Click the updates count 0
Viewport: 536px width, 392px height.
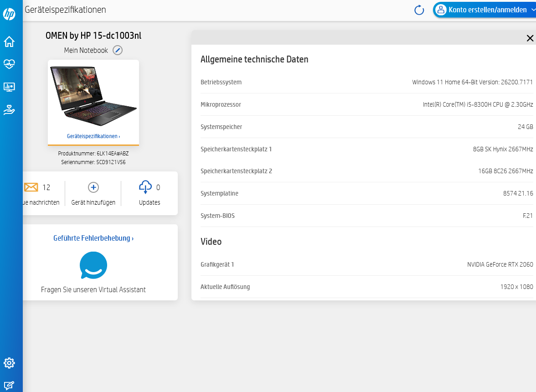coord(158,187)
